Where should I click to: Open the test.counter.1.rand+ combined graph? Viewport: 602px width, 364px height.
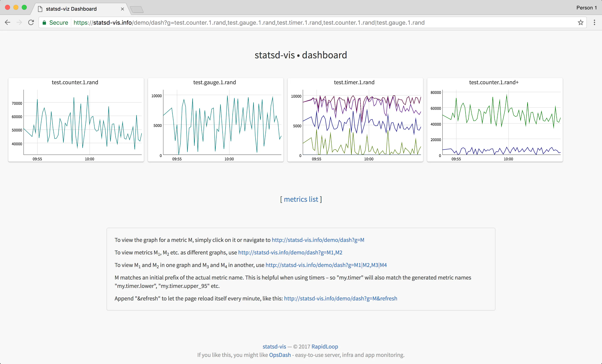[x=495, y=120]
